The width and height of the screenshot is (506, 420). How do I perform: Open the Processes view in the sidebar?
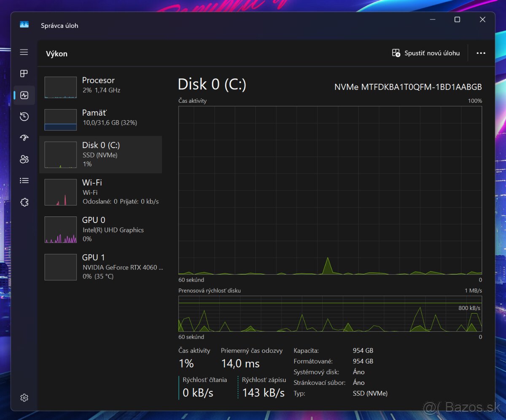(24, 73)
